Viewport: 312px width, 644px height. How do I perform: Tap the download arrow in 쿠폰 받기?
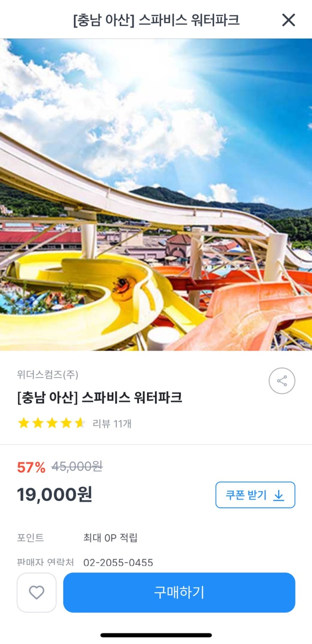[279, 496]
